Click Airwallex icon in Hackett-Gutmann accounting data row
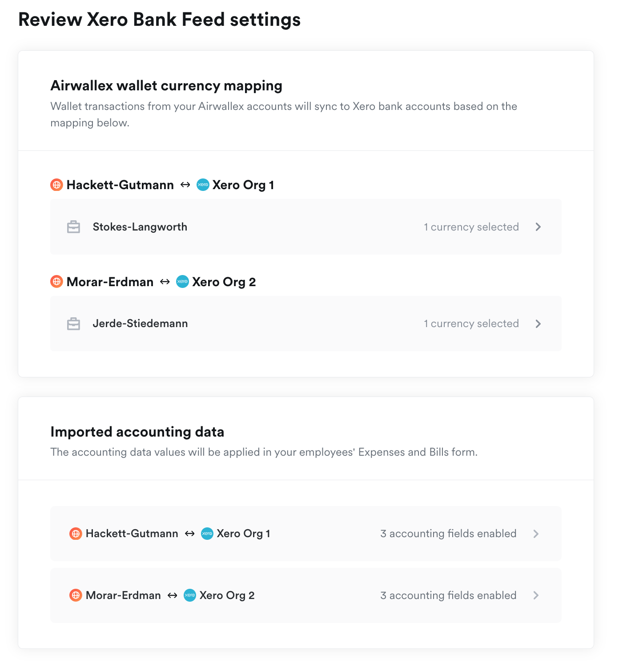 coord(76,533)
